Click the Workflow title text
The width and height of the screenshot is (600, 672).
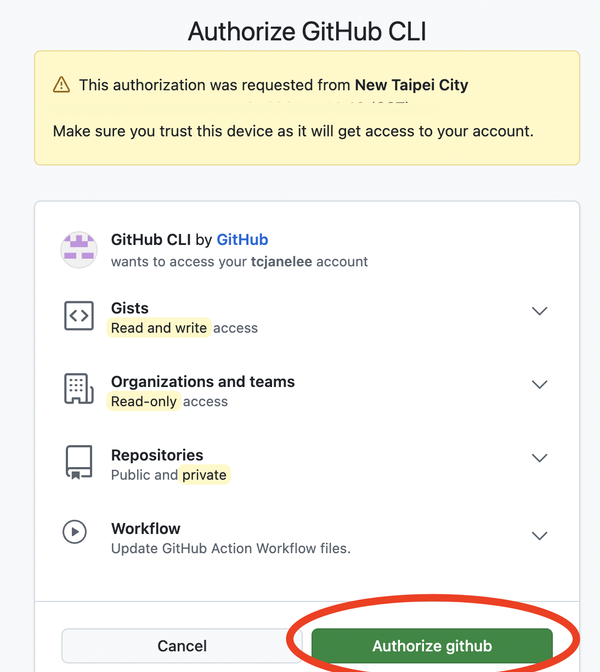[x=145, y=528]
